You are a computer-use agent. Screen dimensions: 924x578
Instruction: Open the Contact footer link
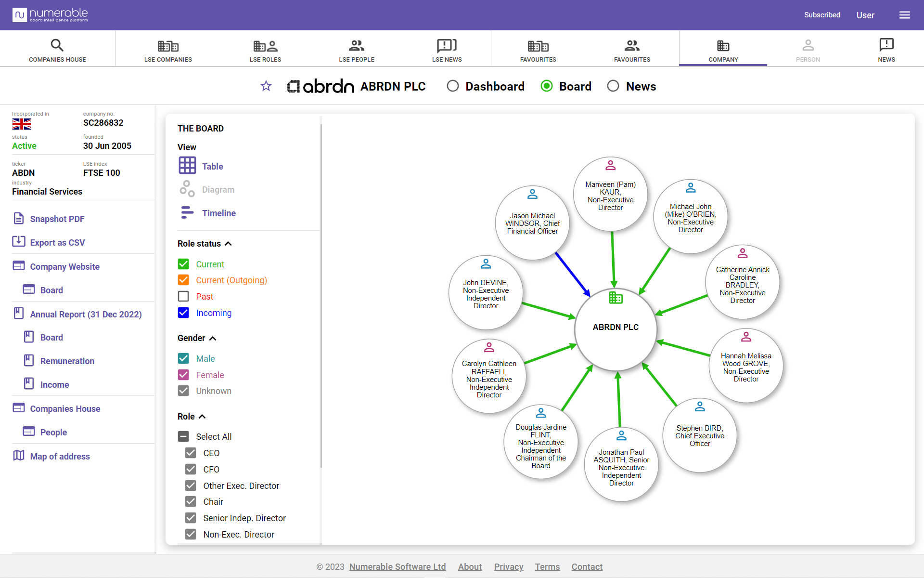pyautogui.click(x=587, y=566)
